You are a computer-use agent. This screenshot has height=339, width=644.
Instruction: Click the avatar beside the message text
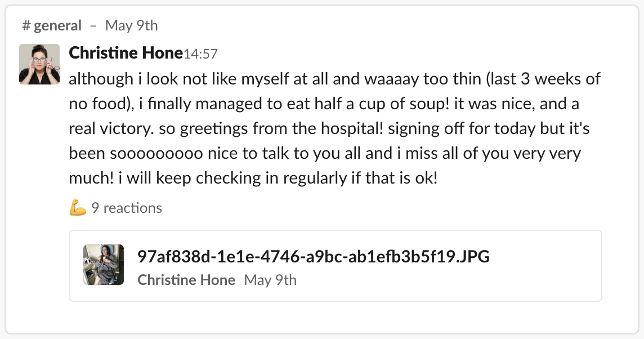click(38, 62)
